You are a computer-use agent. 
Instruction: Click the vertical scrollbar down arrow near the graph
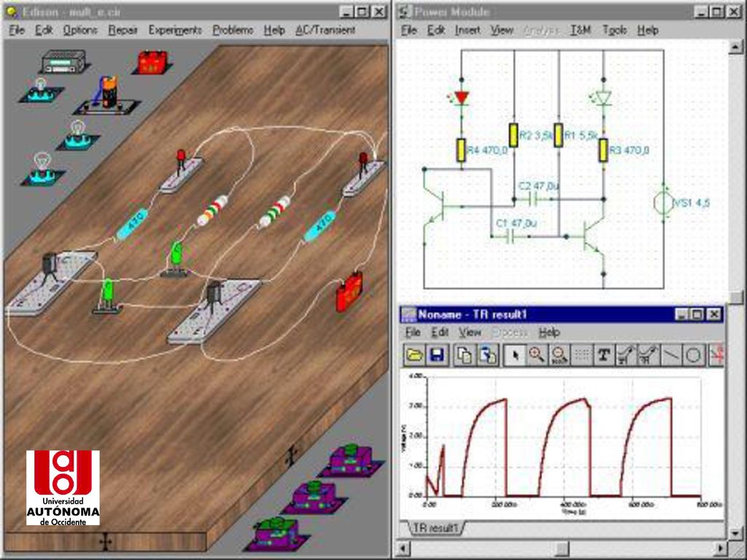point(735,534)
